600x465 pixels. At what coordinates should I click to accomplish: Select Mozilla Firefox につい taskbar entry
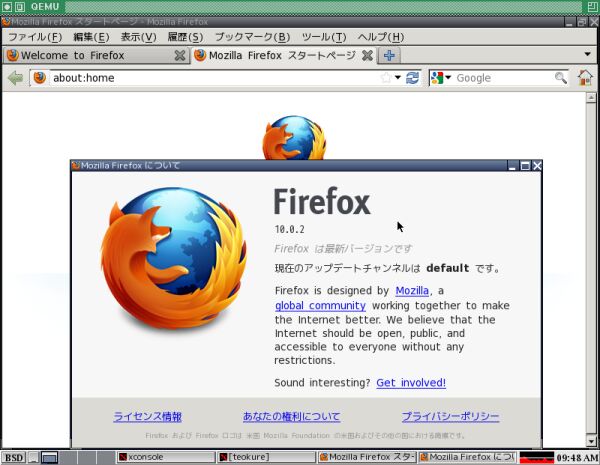point(468,457)
